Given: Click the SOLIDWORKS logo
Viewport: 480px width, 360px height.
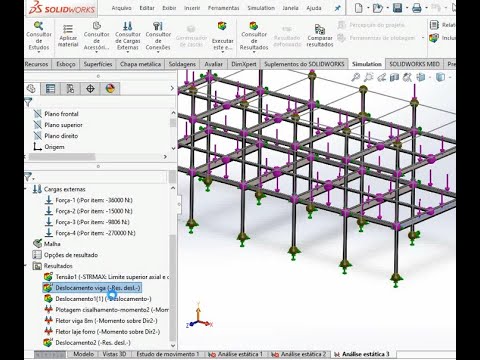Looking at the screenshot, I should pyautogui.click(x=61, y=8).
